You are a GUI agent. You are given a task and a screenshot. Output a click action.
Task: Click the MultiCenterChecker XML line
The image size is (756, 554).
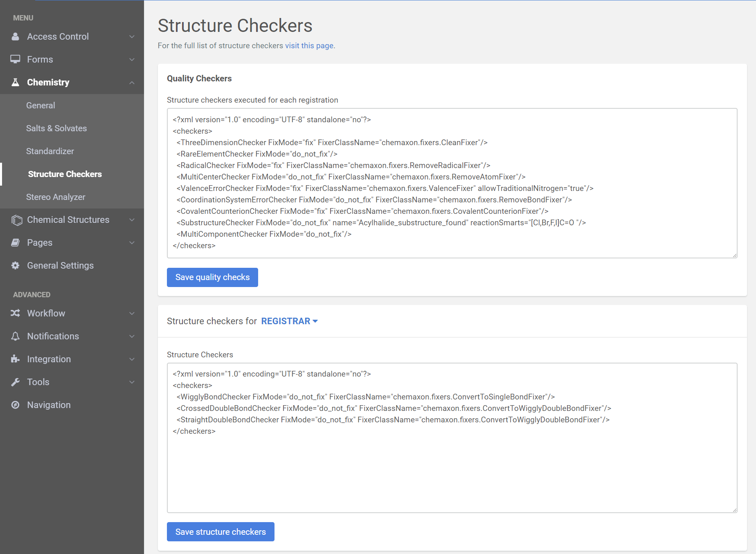pos(351,177)
